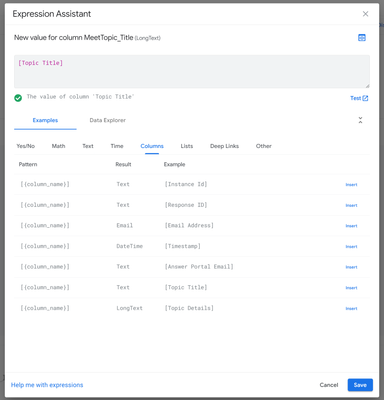Insert the [Topic Title] example

pos(351,288)
